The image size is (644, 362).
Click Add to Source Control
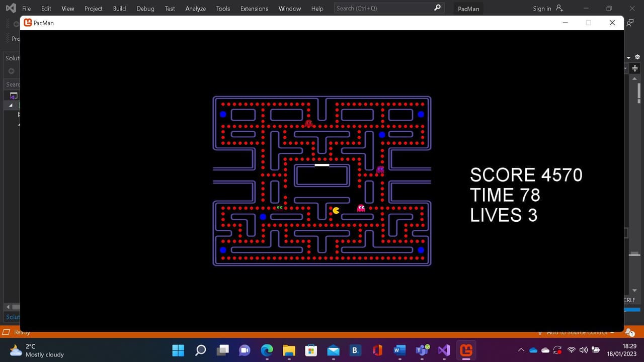pyautogui.click(x=577, y=332)
